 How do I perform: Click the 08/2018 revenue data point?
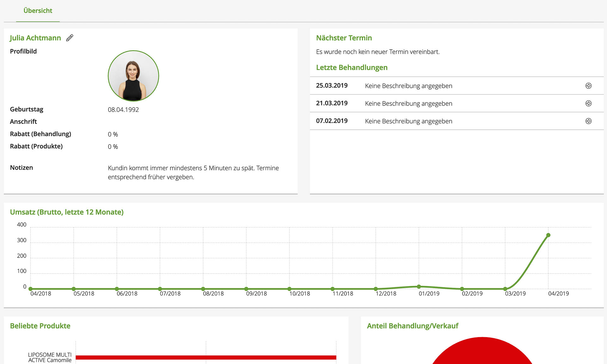click(203, 289)
